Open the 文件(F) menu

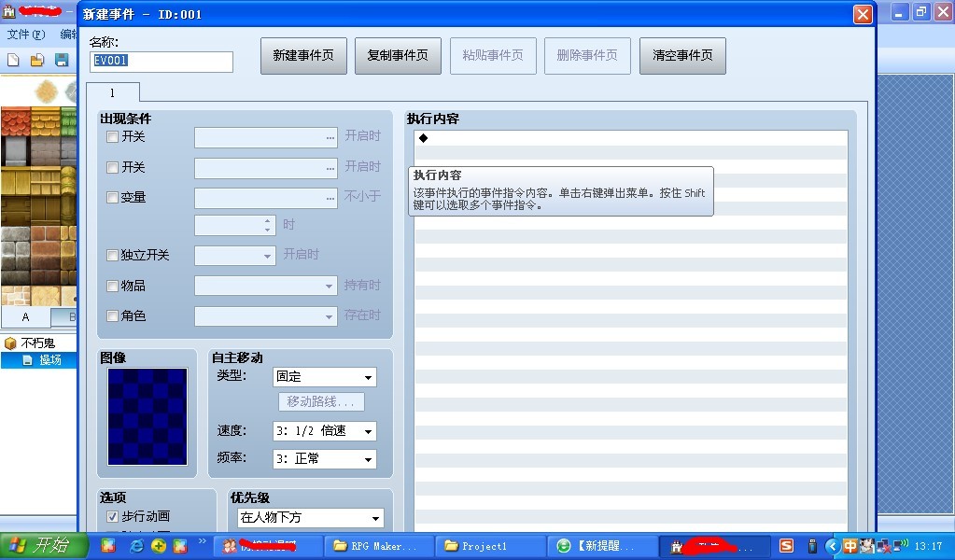[26, 35]
